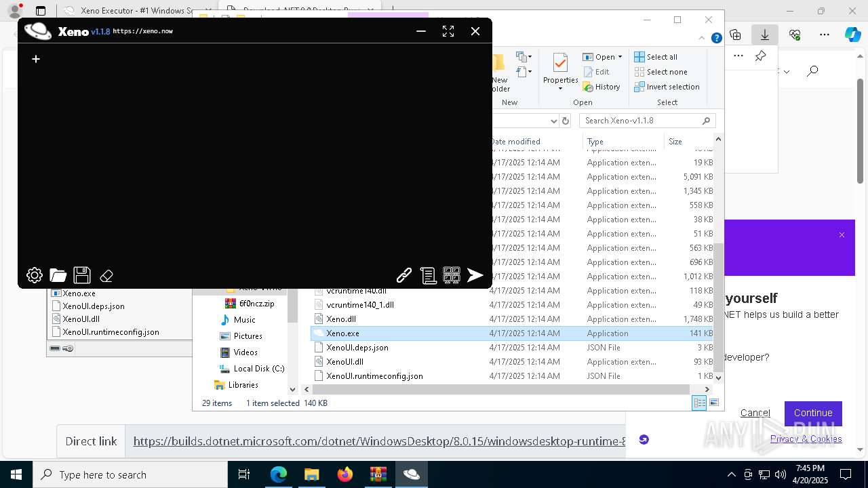Open the Xeno script list icon
Screen dimensions: 868x488
[x=428, y=275]
